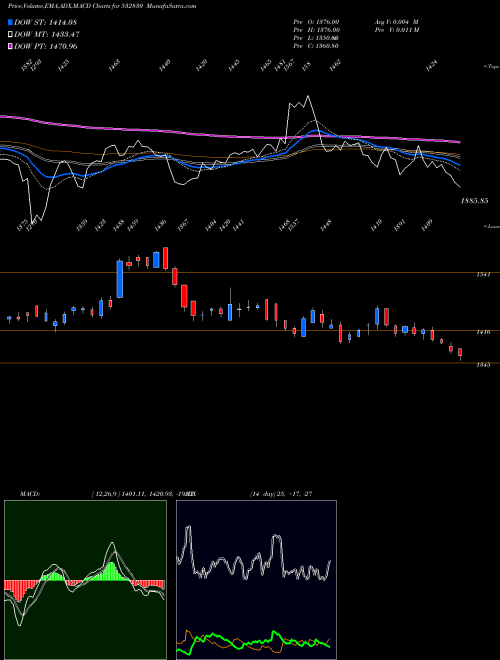Open the dark-blue ADX indicator chart
500x660 pixels.
[x=256, y=580]
